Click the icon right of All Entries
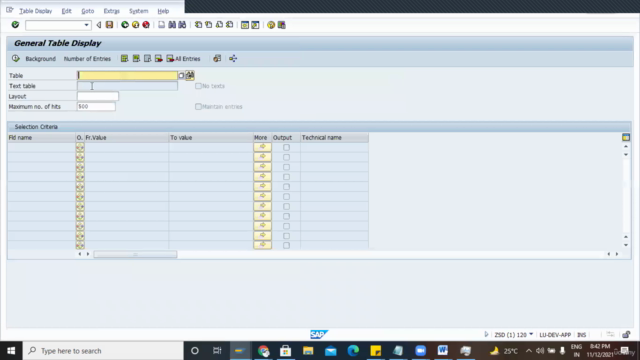Screen dimensions: 640x360 point(217,59)
